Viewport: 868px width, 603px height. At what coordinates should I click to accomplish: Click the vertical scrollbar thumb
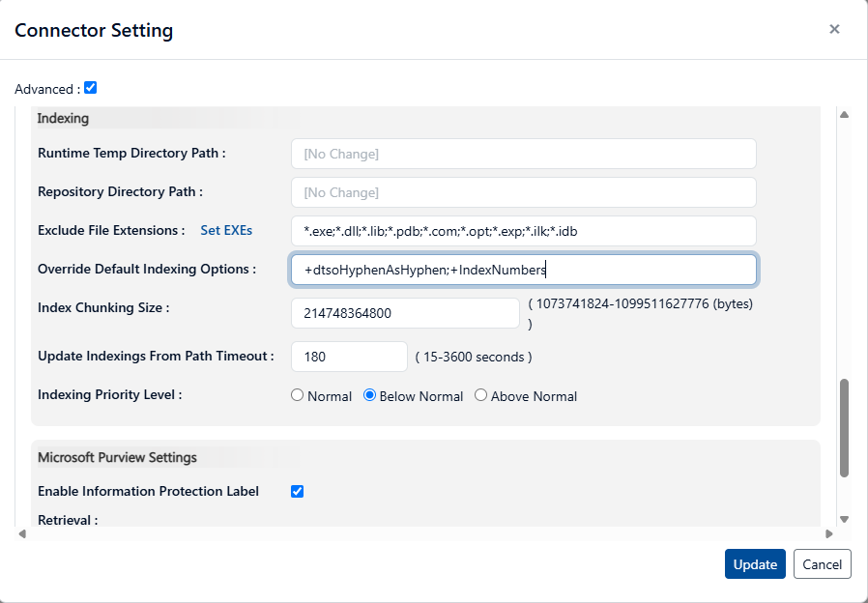click(844, 427)
